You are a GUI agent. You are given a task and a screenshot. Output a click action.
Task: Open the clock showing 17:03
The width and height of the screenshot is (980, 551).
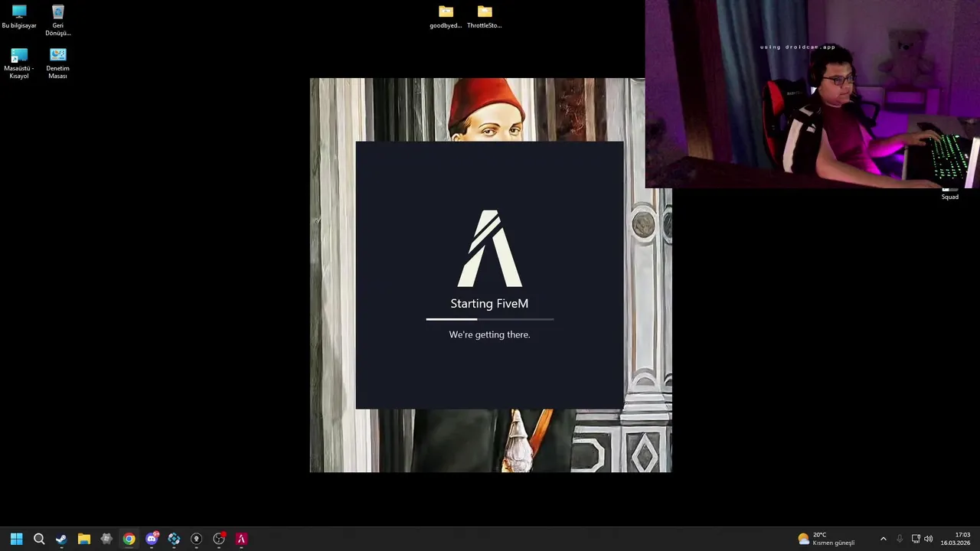tap(955, 539)
